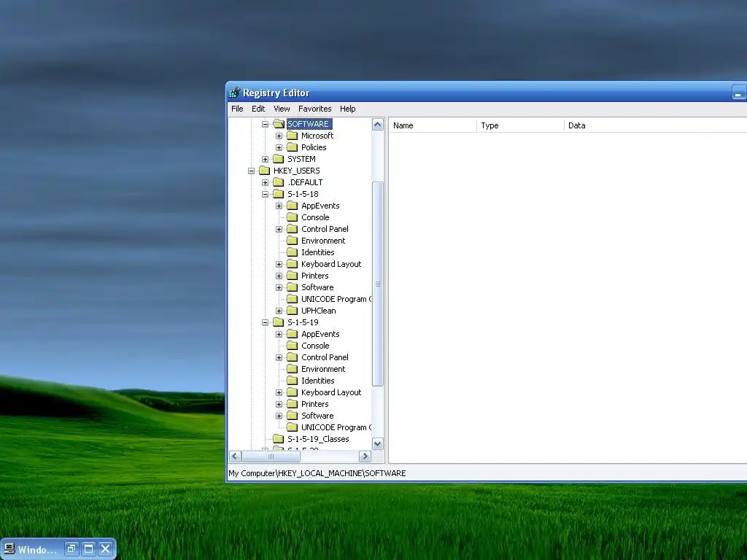Screen dimensions: 747x560
Task: Click Software folder icon under S-1-5-18
Action: (x=292, y=287)
